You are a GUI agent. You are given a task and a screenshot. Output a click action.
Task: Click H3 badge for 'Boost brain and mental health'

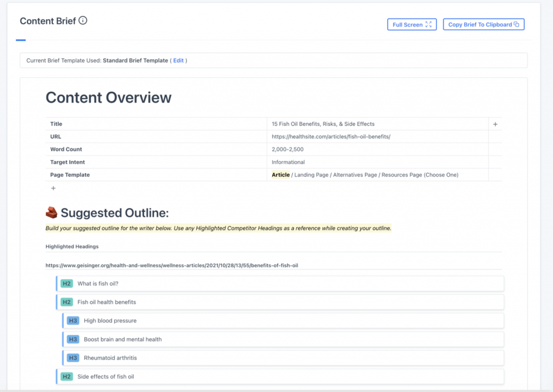pos(73,340)
